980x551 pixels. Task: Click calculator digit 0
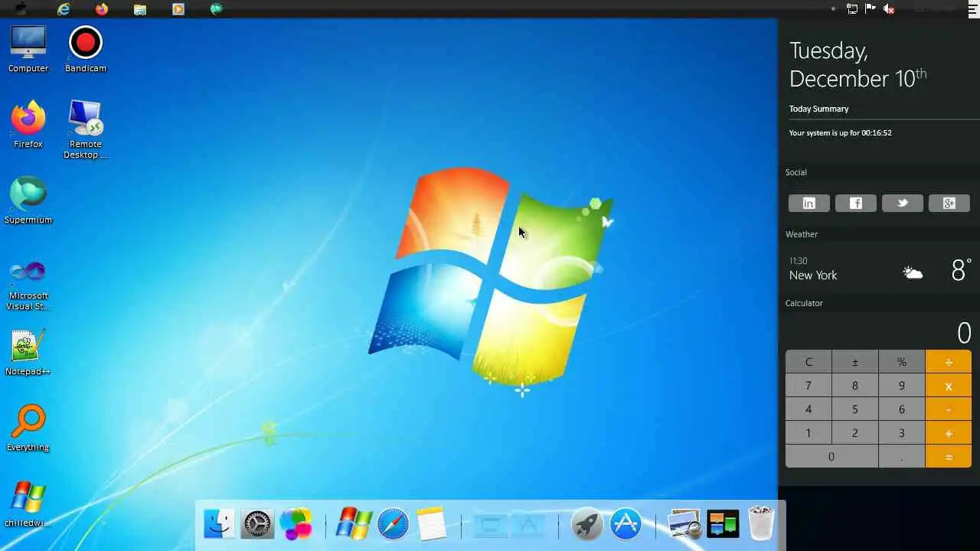[831, 457]
